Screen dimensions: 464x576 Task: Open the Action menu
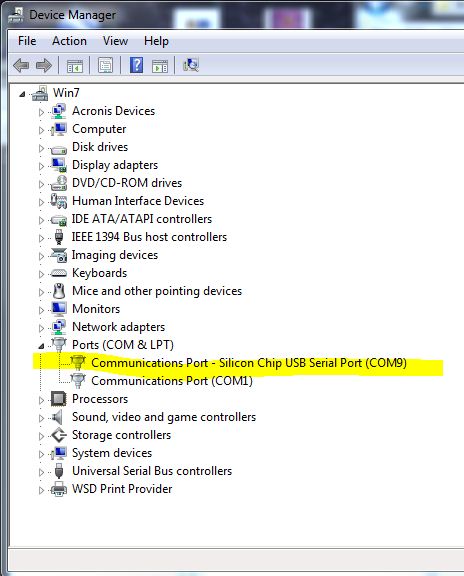[x=69, y=41]
